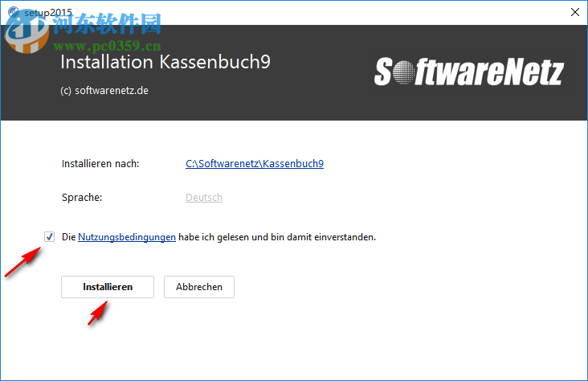The width and height of the screenshot is (588, 381).
Task: Click 'habe ich gelesen und bin damit einverstanden' text
Action: pos(277,237)
